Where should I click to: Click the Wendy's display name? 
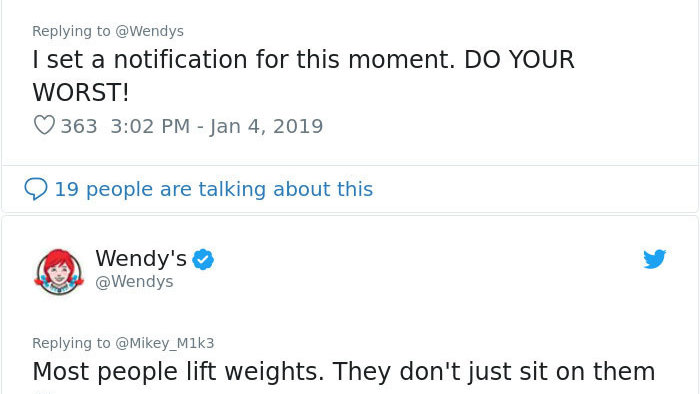coord(141,258)
